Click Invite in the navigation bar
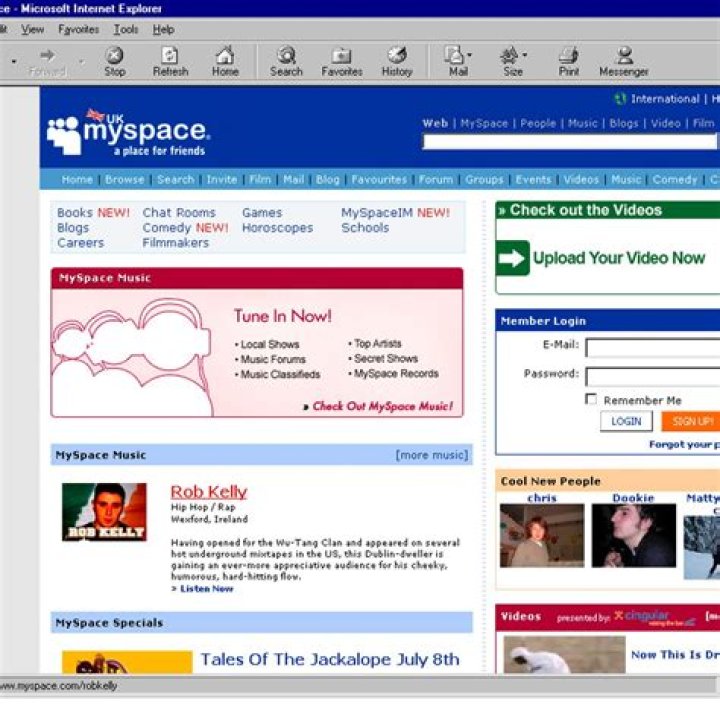The height and width of the screenshot is (720, 720). tap(221, 179)
